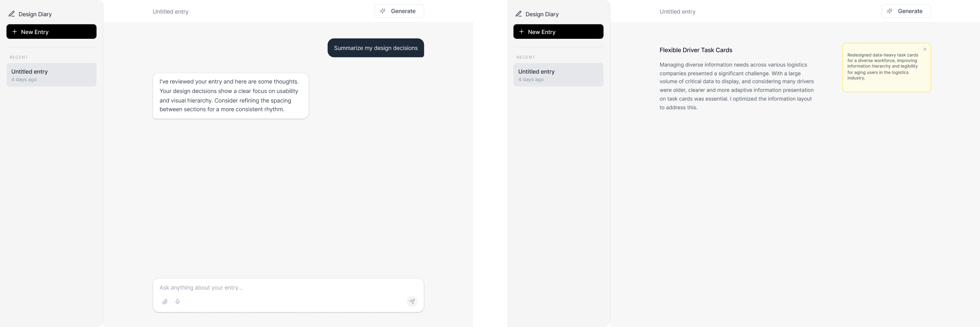Click Generate button above Flexible Driver Task Cards
Screen dimensions: 980x327
tap(906, 11)
